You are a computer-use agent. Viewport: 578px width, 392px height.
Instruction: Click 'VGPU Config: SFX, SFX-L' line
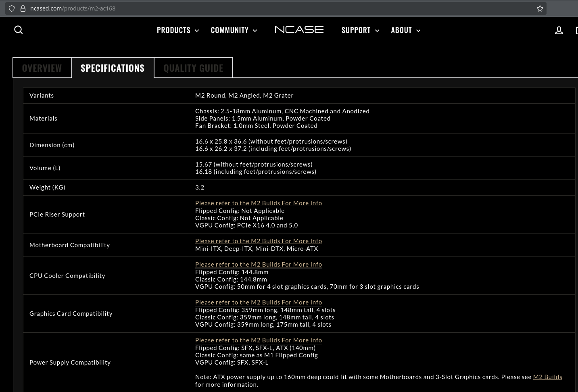tap(232, 363)
